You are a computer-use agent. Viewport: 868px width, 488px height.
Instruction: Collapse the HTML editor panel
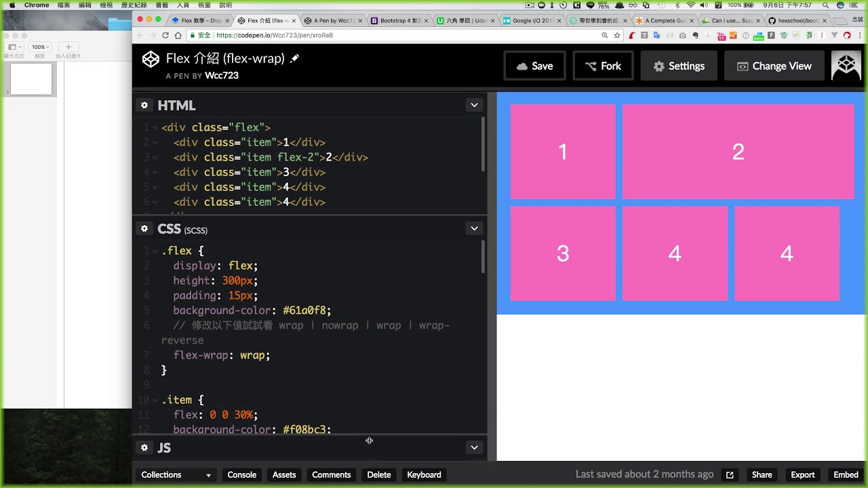coord(474,105)
